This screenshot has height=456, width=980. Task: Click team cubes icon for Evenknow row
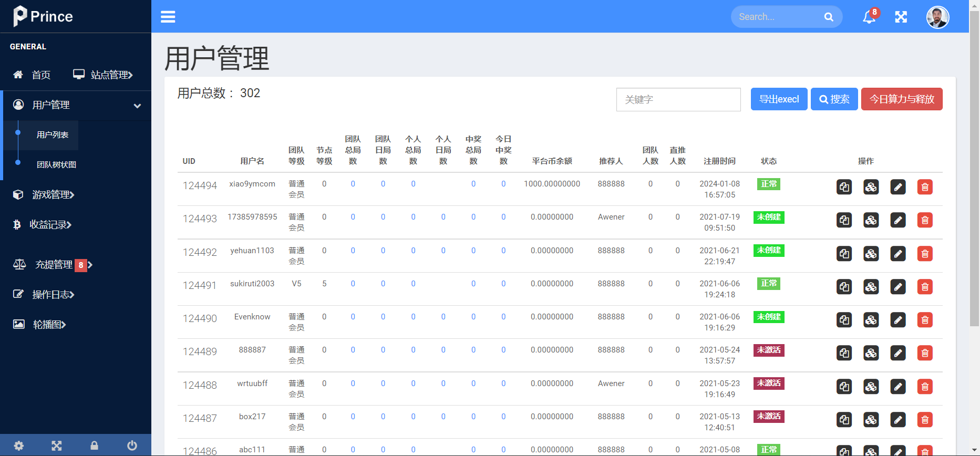(871, 320)
